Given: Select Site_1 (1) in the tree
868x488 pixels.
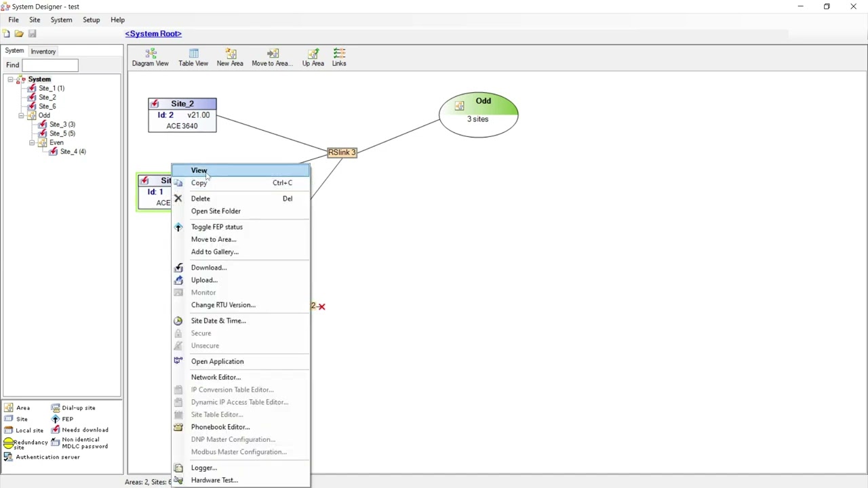Looking at the screenshot, I should pos(52,88).
